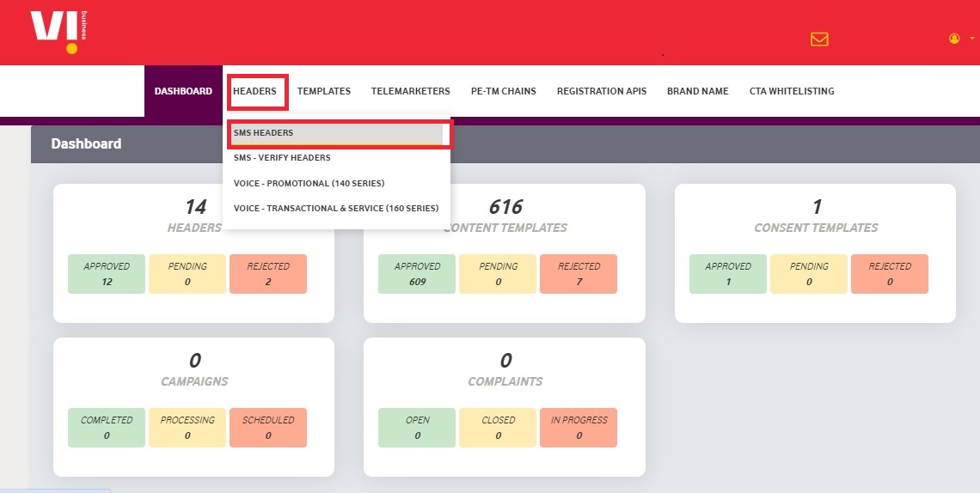Viewport: 980px width, 493px height.
Task: Click Consent Templates Pending 0 box
Action: 809,274
